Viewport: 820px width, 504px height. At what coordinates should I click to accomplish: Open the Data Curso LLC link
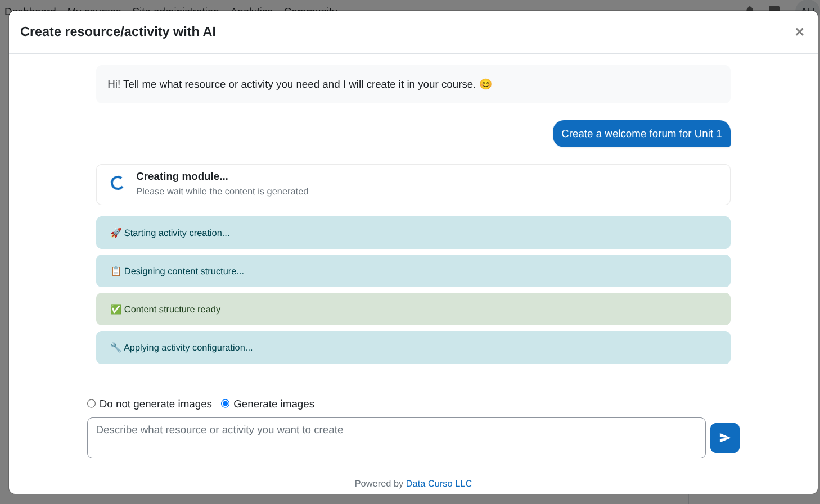pyautogui.click(x=439, y=483)
